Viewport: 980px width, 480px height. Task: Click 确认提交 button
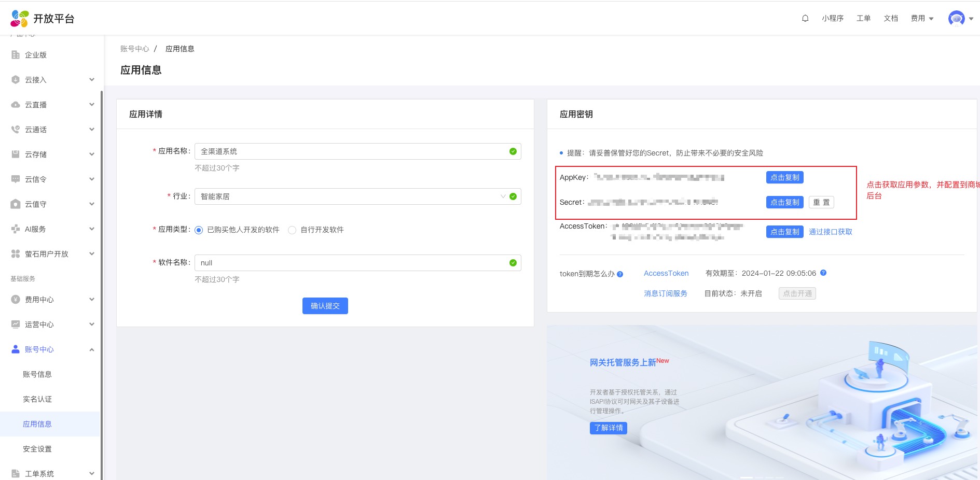point(325,306)
